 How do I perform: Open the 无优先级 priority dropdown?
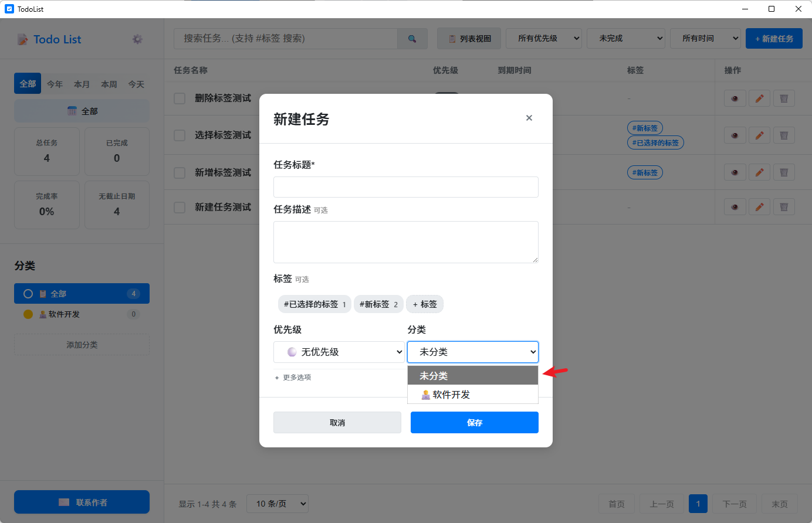pos(339,352)
